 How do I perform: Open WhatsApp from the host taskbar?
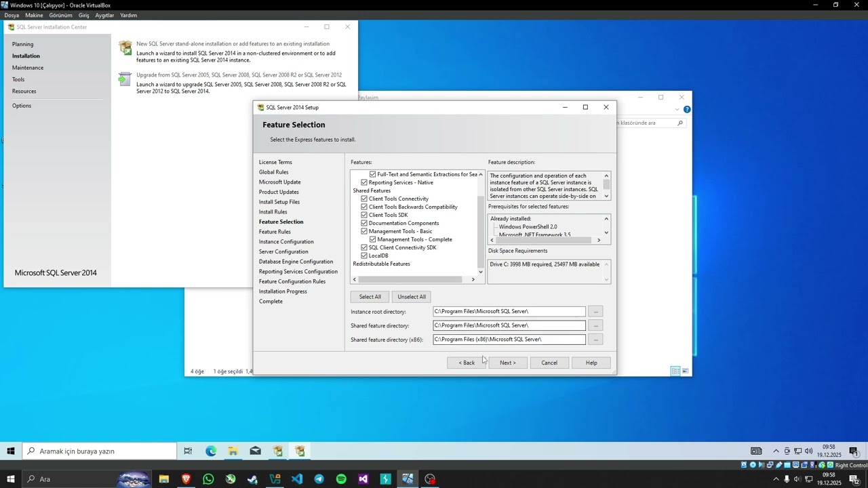point(208,479)
